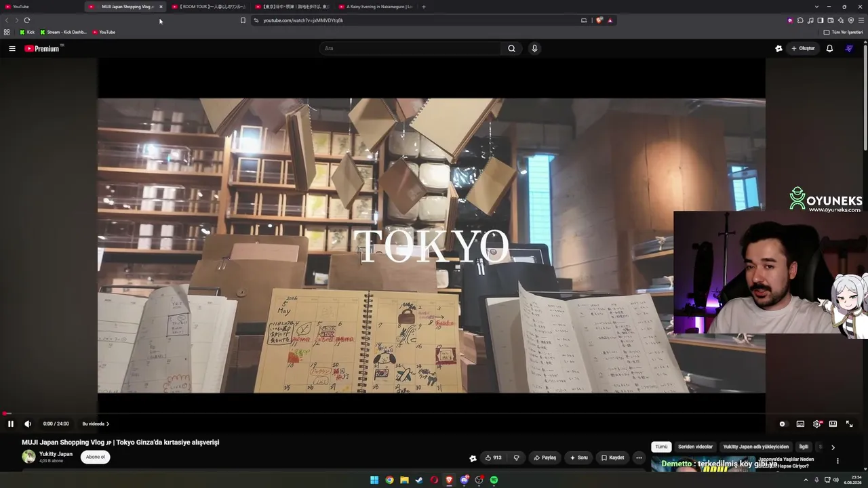
Task: Open Brave Shields lion icon
Action: (599, 20)
